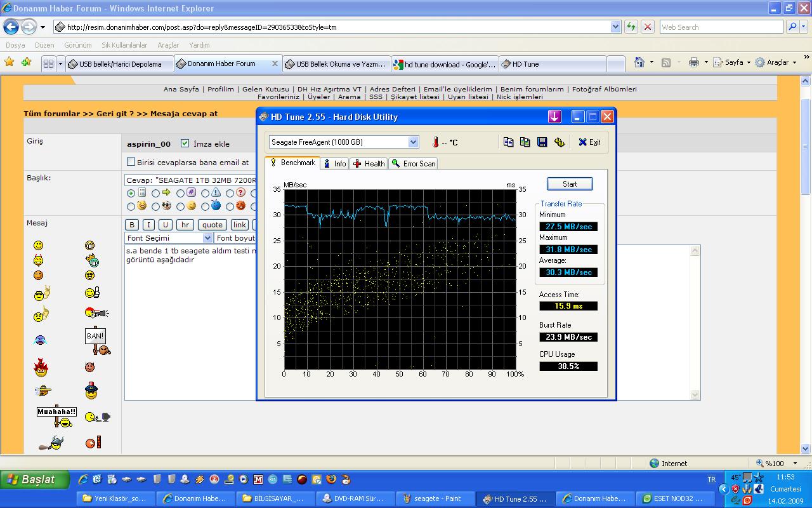The width and height of the screenshot is (812, 508).
Task: Click the Firefox icon in Quick Launch
Action: click(331, 479)
